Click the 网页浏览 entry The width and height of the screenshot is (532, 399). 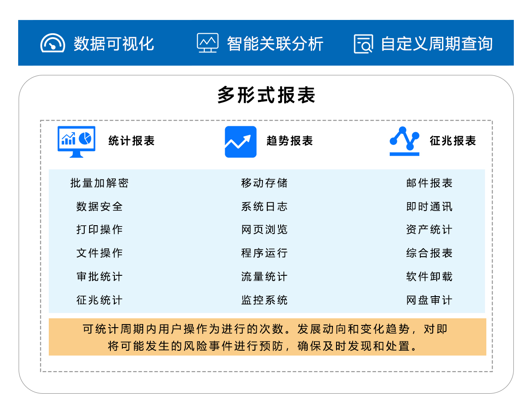coord(265,230)
